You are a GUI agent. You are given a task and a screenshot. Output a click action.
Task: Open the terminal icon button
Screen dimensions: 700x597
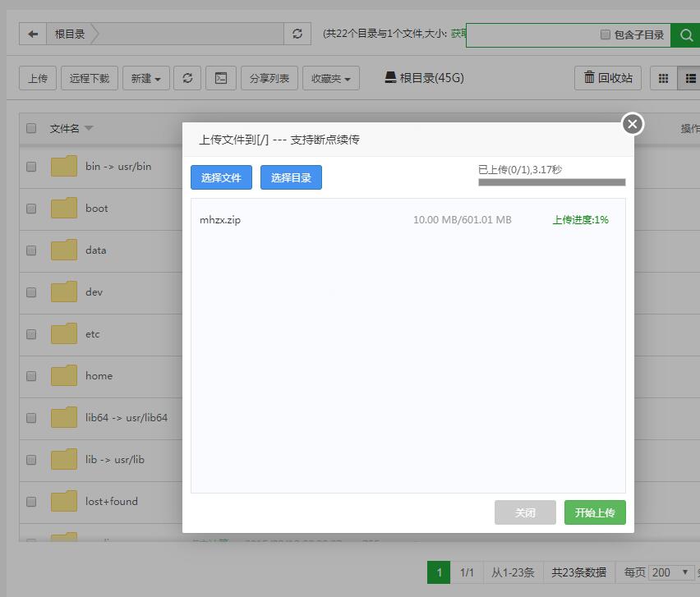coord(221,78)
